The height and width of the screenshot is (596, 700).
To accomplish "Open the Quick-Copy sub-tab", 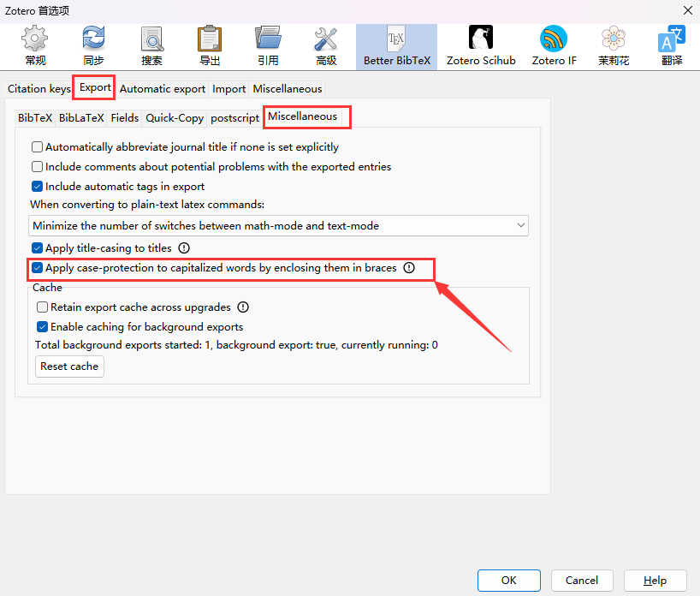I will (175, 118).
